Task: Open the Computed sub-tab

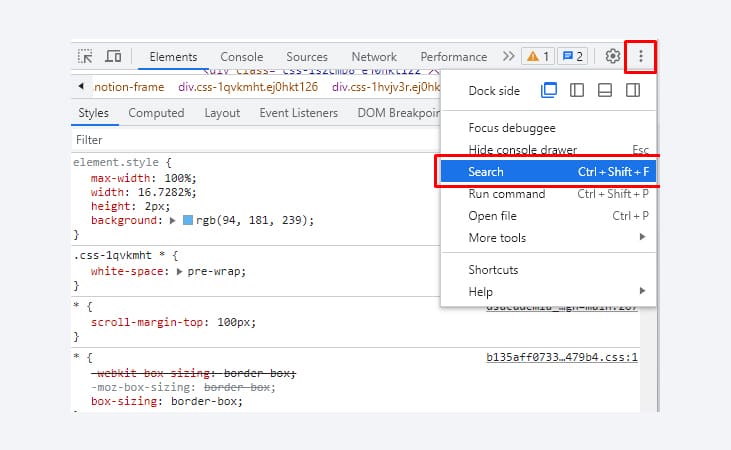Action: tap(156, 113)
